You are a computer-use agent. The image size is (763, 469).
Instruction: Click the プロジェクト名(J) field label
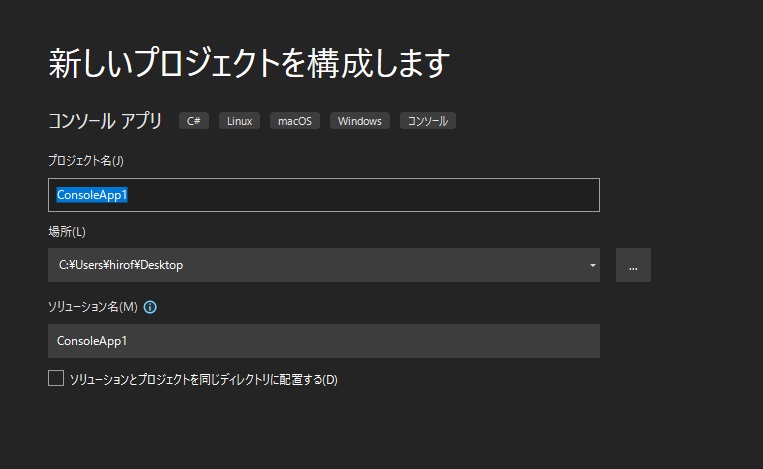tap(86, 160)
